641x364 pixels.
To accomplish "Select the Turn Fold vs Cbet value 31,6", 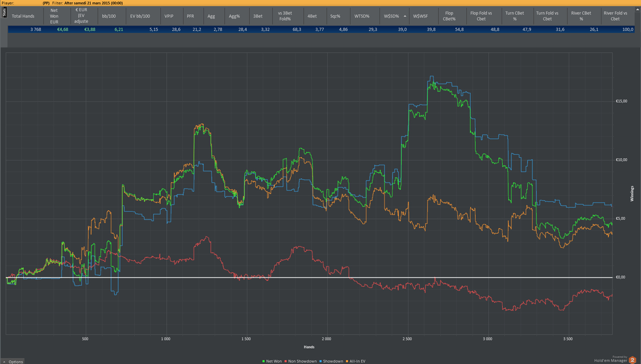I will (560, 30).
